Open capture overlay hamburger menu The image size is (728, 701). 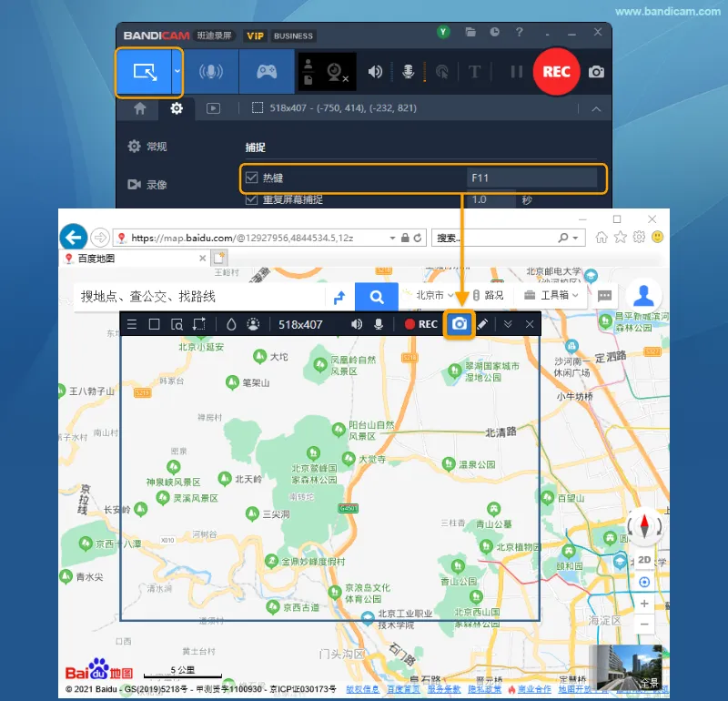tap(132, 324)
